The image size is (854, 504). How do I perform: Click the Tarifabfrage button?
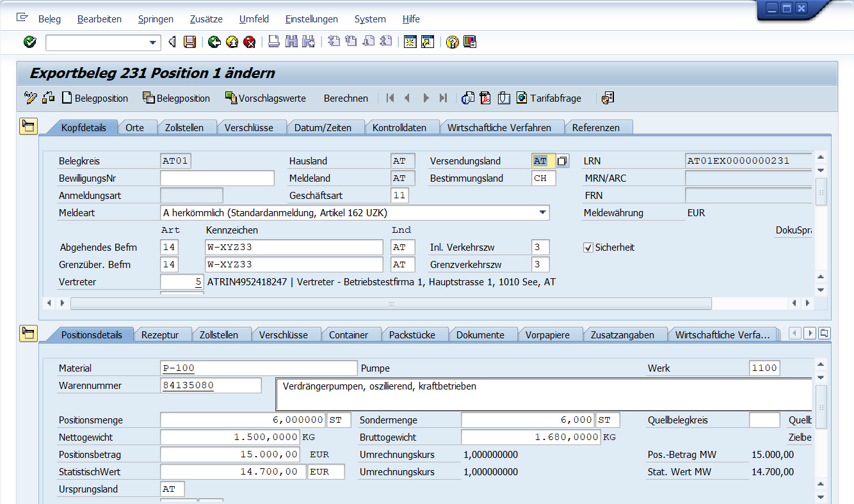tap(549, 98)
